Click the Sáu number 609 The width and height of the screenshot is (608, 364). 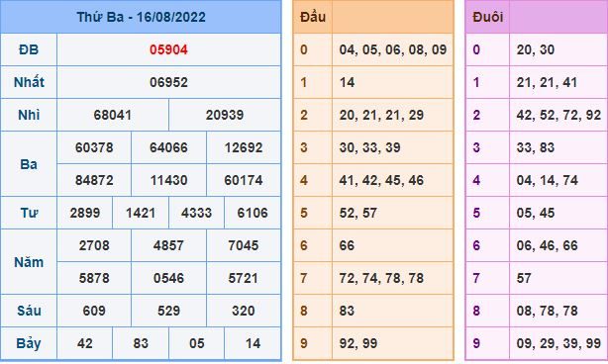click(x=94, y=311)
